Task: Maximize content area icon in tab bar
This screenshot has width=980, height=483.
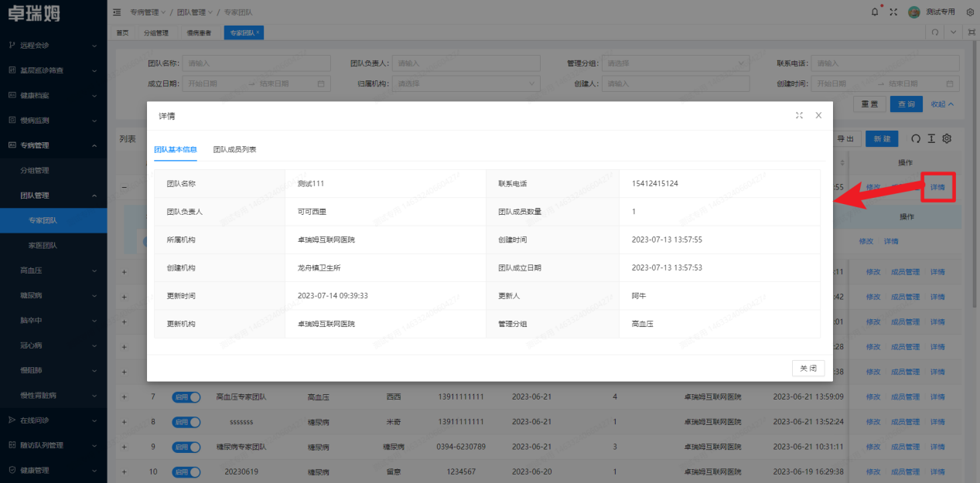Action: [x=971, y=32]
